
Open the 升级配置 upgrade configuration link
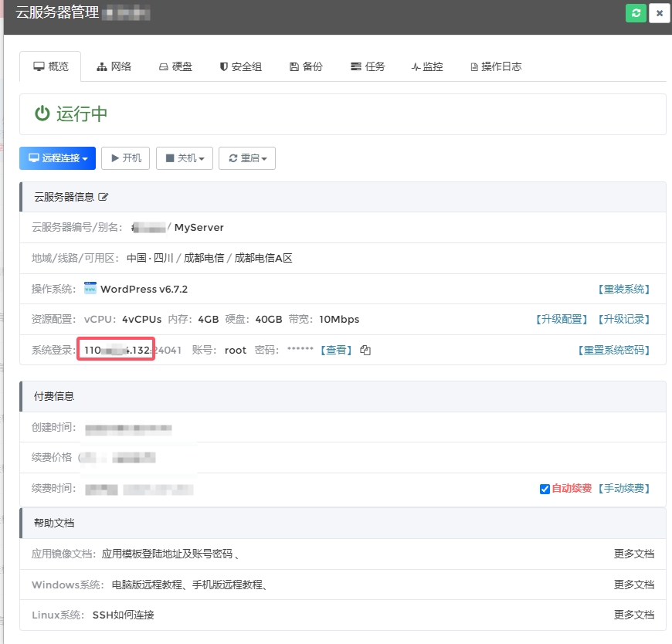(562, 319)
